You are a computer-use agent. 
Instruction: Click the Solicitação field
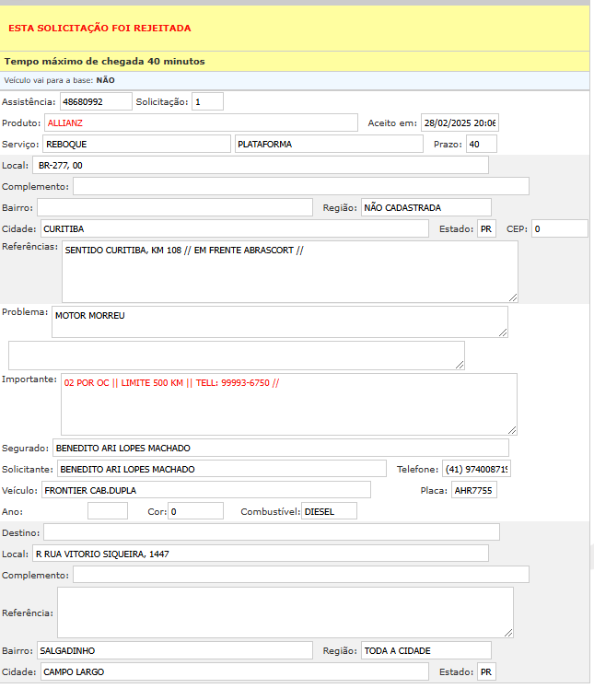207,101
